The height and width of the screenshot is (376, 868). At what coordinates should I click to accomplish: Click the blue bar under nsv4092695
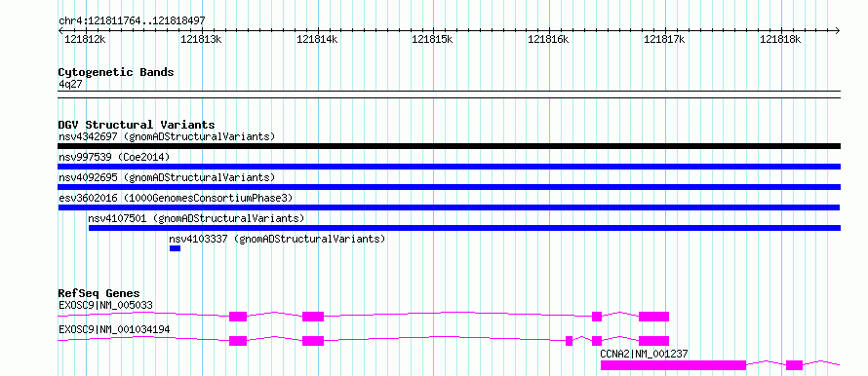tap(449, 187)
